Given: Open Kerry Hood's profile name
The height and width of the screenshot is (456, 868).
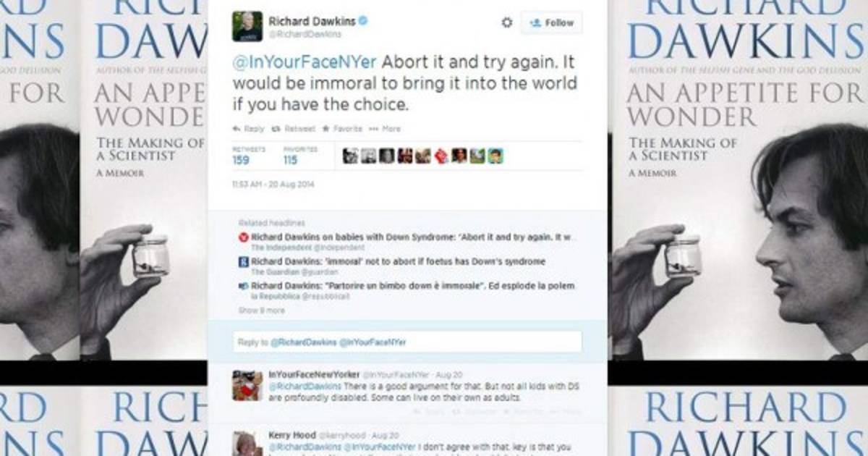Looking at the screenshot, I should point(292,435).
